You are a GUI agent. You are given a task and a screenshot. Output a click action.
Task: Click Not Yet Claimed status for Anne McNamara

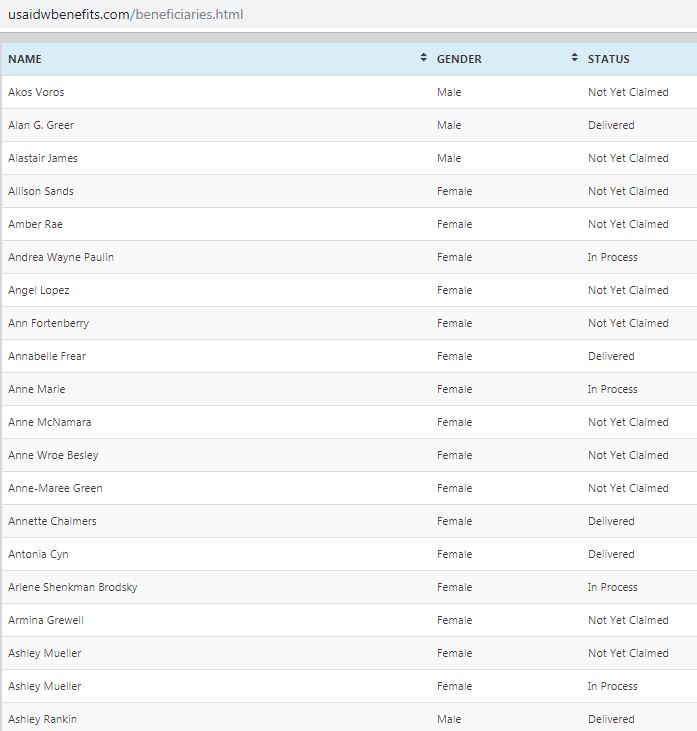click(628, 422)
